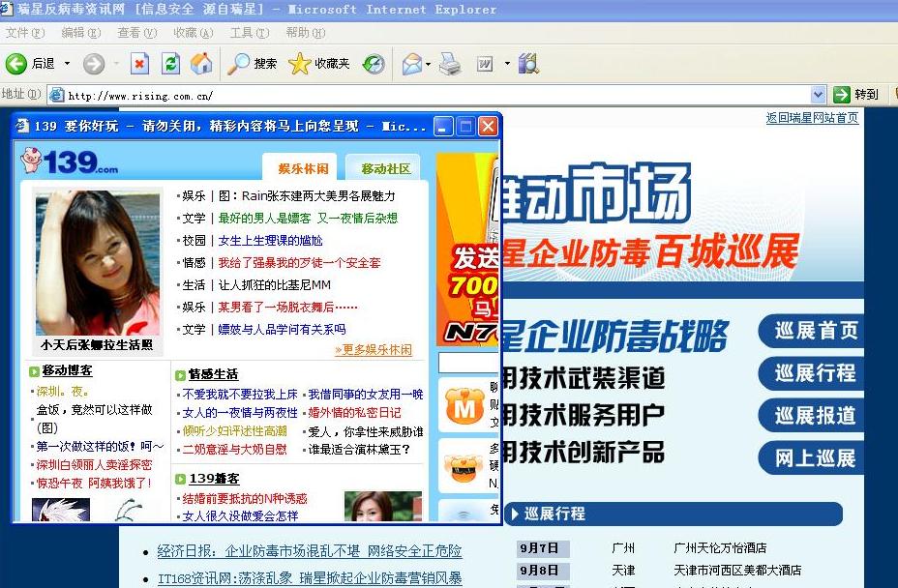The height and width of the screenshot is (588, 898).
Task: Open the 移动博客 section heading
Action: point(67,371)
